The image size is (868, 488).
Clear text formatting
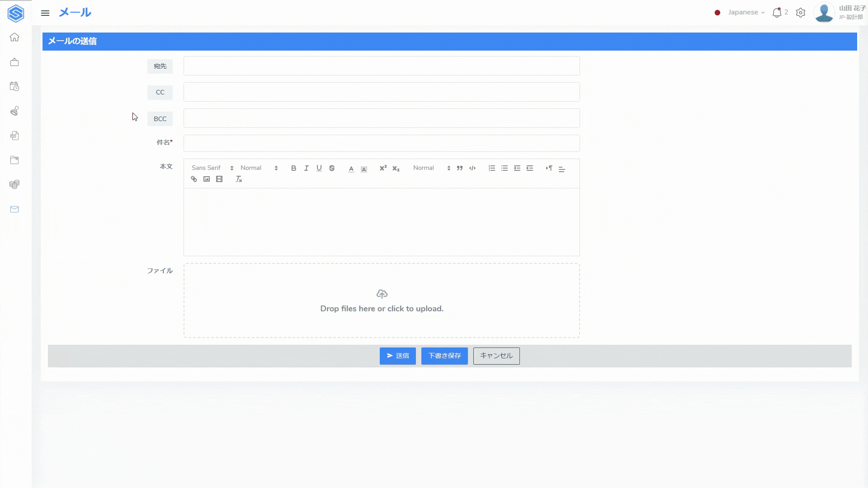click(239, 179)
